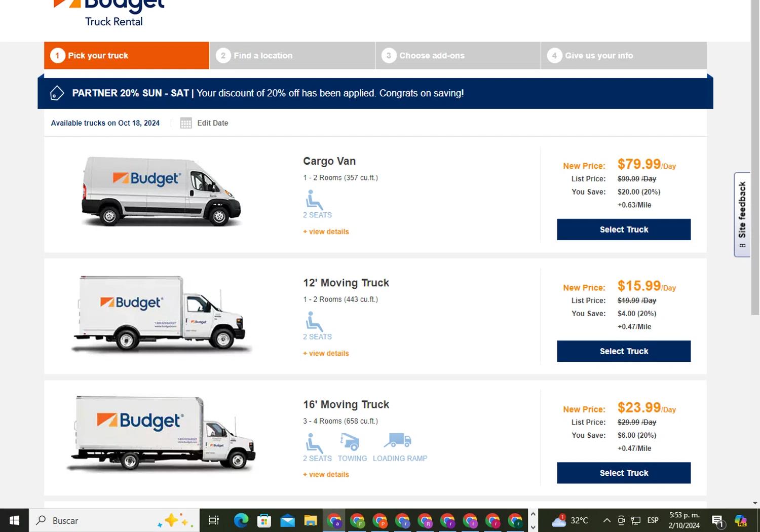The image size is (760, 532).
Task: Open File Explorer from the taskbar
Action: click(310, 520)
